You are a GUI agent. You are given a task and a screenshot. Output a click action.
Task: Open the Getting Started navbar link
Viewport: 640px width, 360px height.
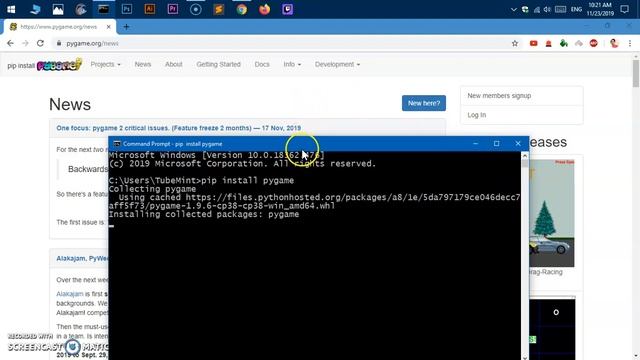click(218, 64)
